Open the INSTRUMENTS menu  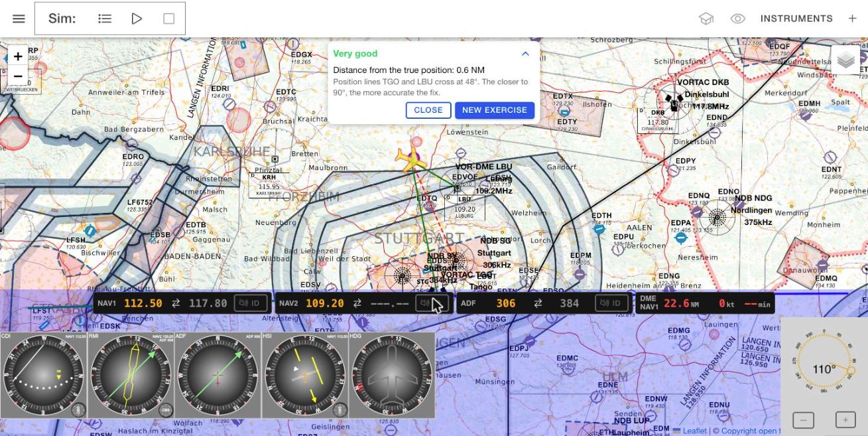point(796,19)
